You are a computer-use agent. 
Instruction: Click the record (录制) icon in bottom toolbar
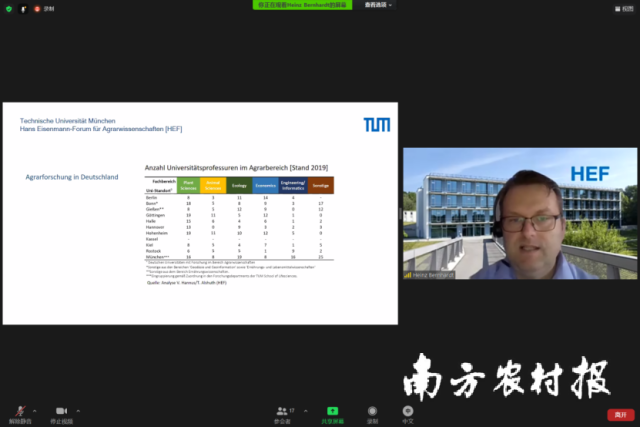click(x=372, y=412)
